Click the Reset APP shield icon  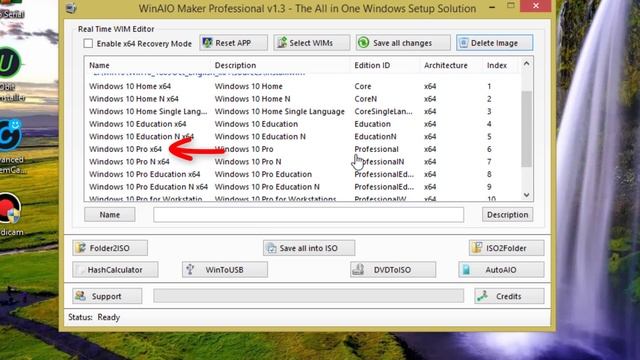pos(207,42)
